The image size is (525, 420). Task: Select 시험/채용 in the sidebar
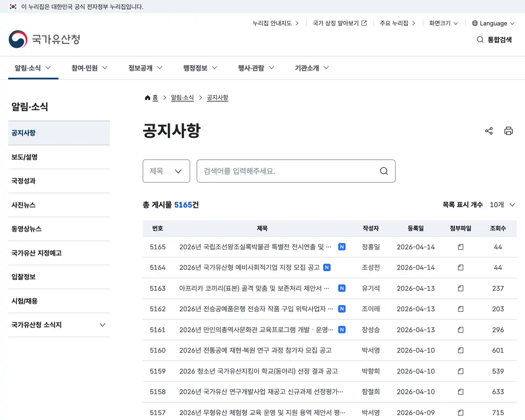click(59, 301)
